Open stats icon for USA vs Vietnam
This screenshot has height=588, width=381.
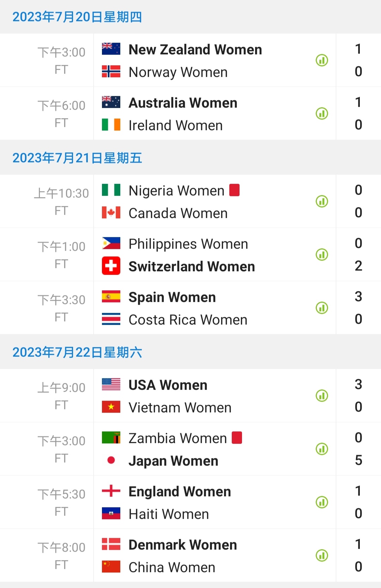point(322,396)
